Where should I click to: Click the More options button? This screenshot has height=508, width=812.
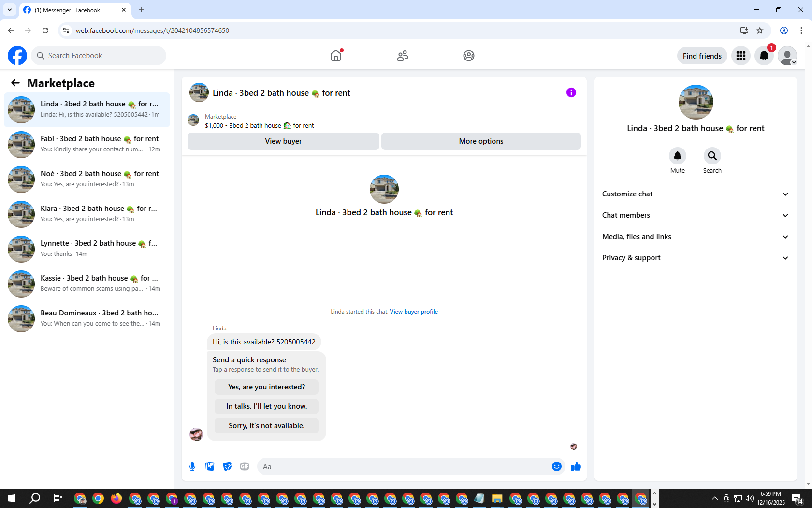(x=481, y=141)
